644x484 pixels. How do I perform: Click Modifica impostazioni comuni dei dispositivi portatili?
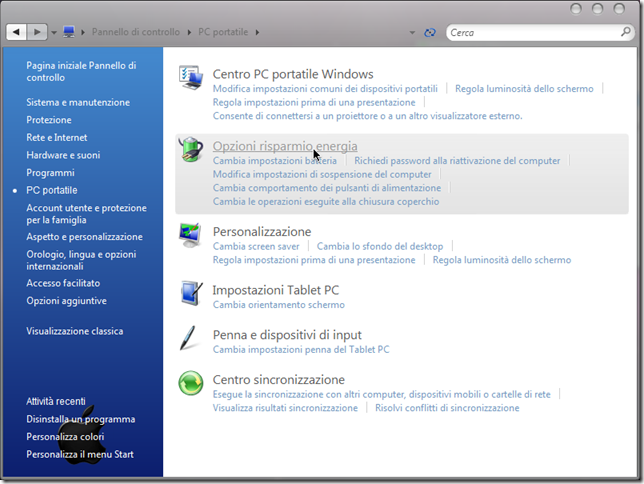click(x=325, y=89)
